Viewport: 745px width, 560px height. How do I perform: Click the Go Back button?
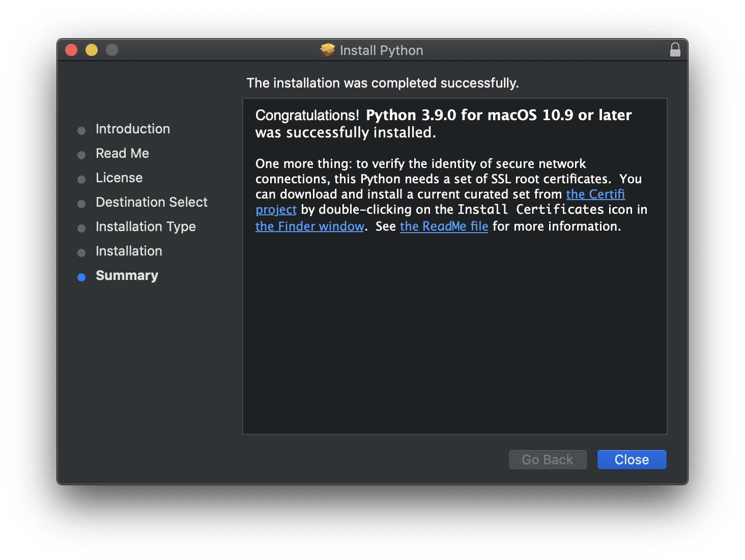coord(548,459)
